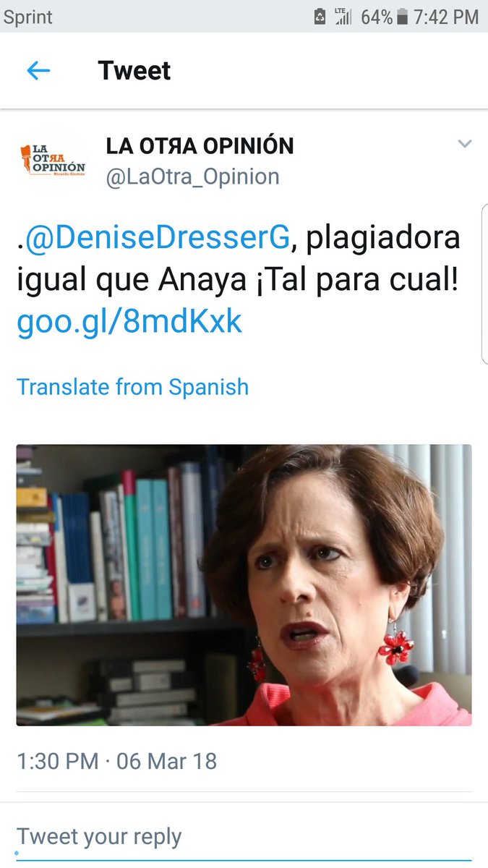Tap the data saver status bar icon

pos(320,17)
